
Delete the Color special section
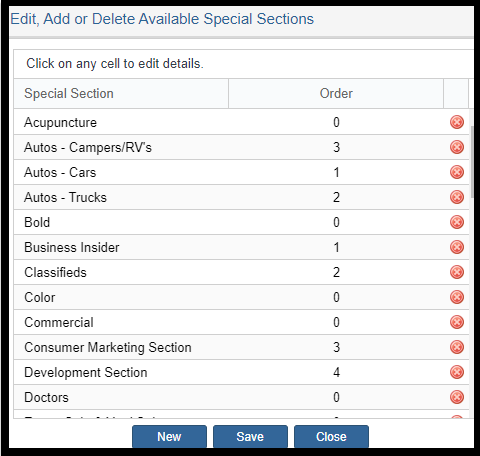tap(457, 297)
